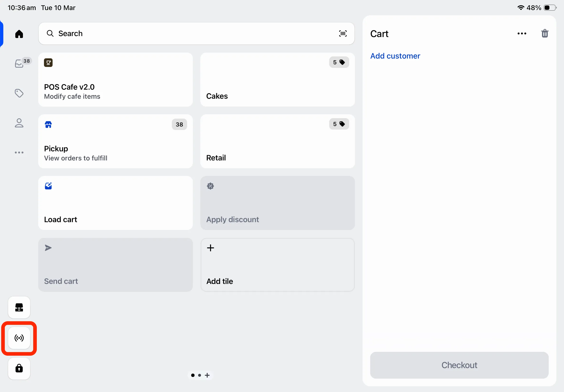Tap the discount badge icon on Apply discount
Viewport: 564px width, 392px height.
(x=210, y=186)
